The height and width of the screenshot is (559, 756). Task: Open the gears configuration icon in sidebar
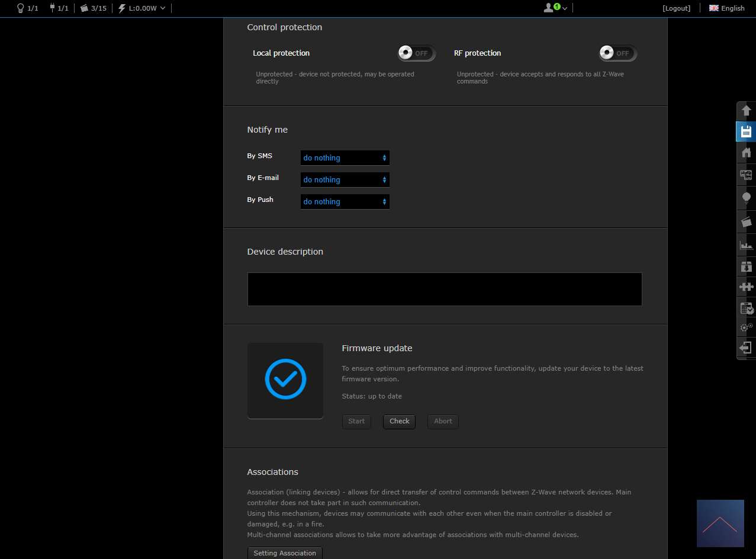746,327
